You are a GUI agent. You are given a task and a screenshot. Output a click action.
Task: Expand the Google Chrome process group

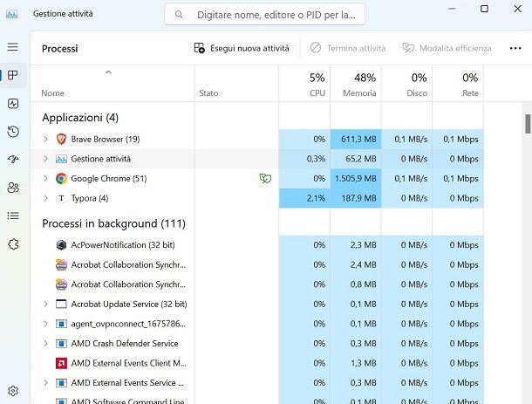click(46, 179)
